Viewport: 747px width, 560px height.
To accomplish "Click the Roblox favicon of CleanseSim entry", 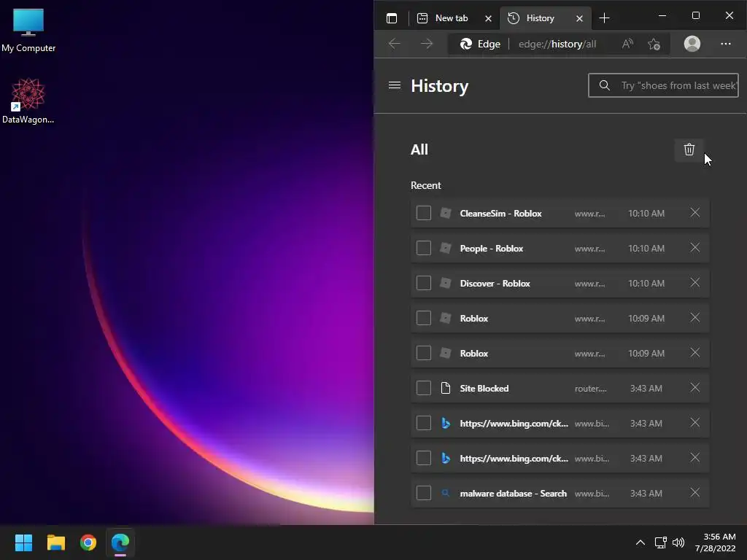I will pos(446,213).
